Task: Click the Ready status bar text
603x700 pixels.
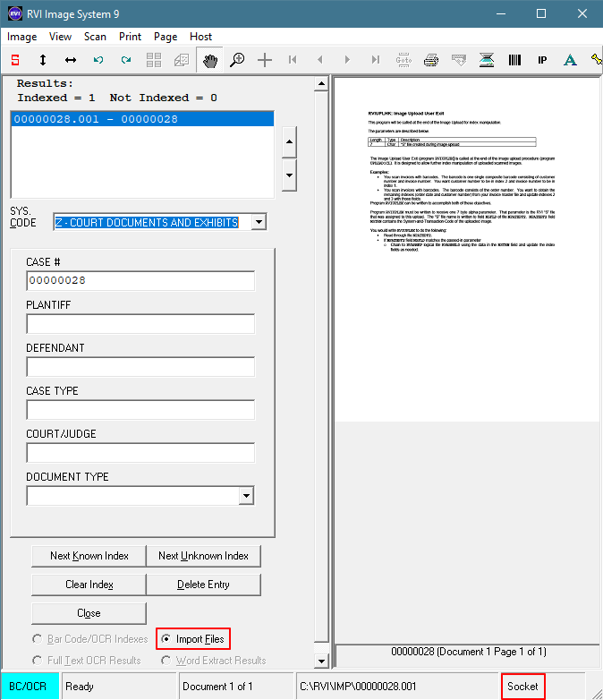Action: 80,687
